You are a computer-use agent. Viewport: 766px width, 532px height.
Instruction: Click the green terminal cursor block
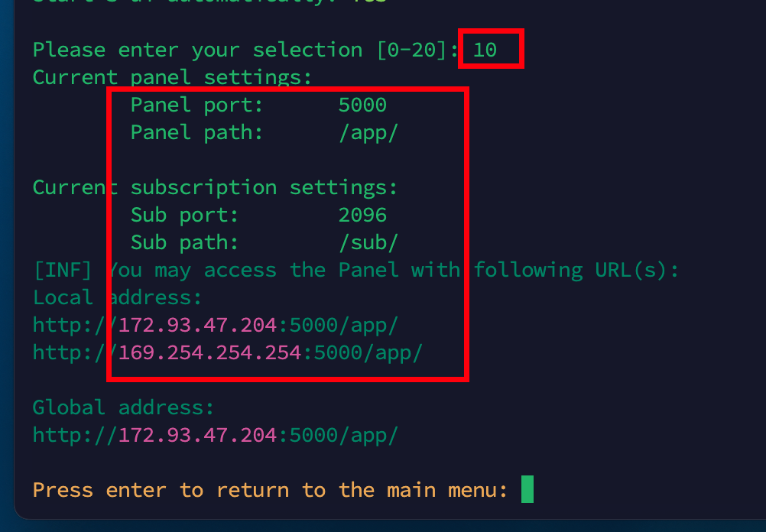click(527, 490)
